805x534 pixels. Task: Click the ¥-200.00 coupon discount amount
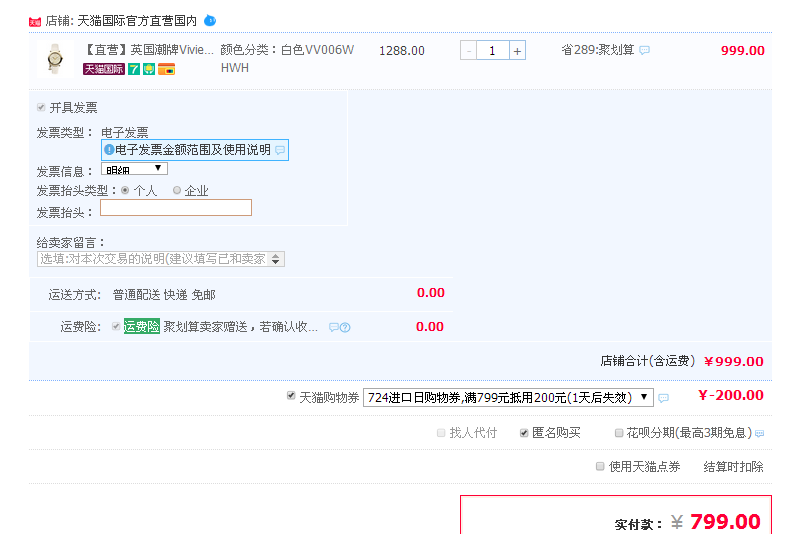coord(731,395)
